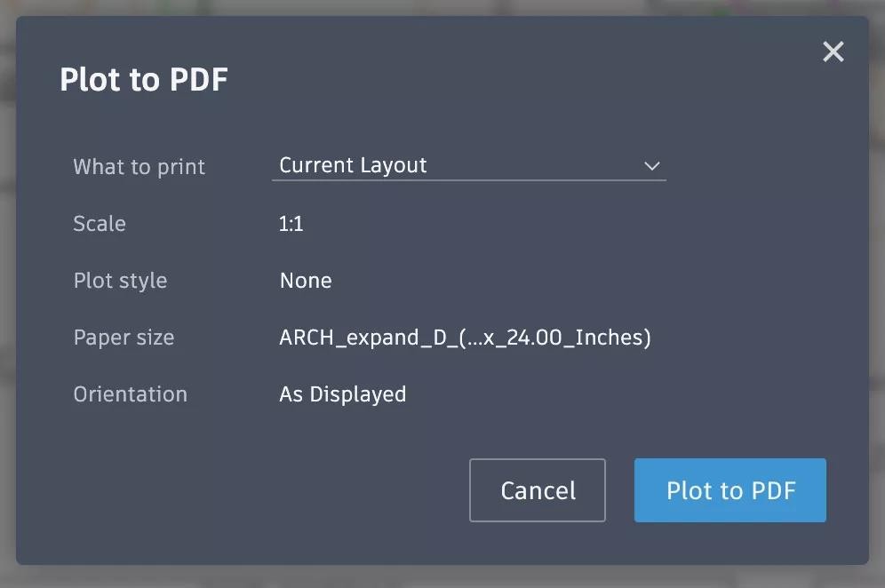Image resolution: width=885 pixels, height=588 pixels.
Task: Open the Current Layout dropdown
Action: point(469,166)
